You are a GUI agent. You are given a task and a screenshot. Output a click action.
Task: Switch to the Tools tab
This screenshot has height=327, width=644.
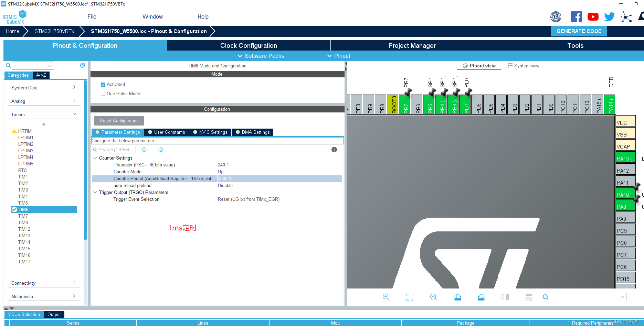click(x=575, y=45)
